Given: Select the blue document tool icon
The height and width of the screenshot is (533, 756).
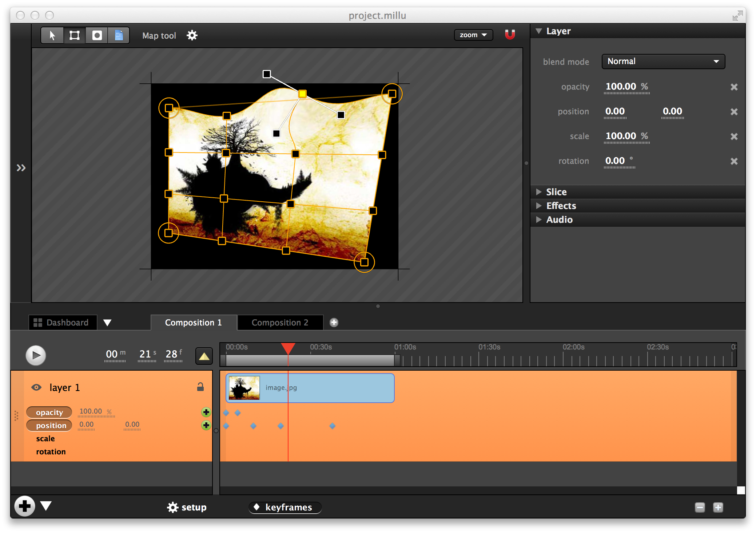Looking at the screenshot, I should pyautogui.click(x=119, y=35).
